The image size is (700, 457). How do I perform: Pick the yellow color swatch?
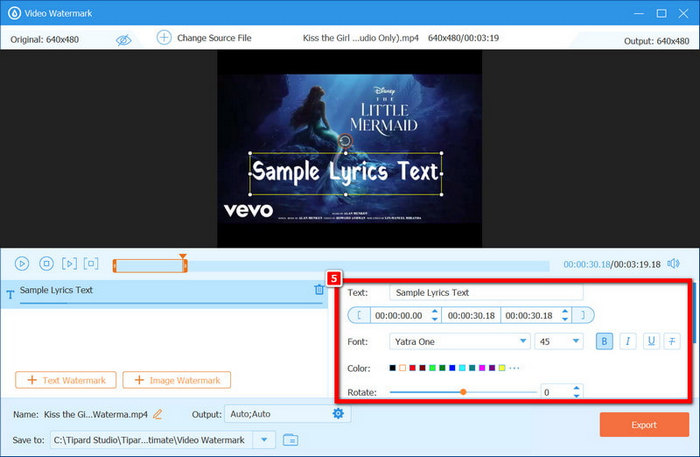pyautogui.click(x=502, y=368)
